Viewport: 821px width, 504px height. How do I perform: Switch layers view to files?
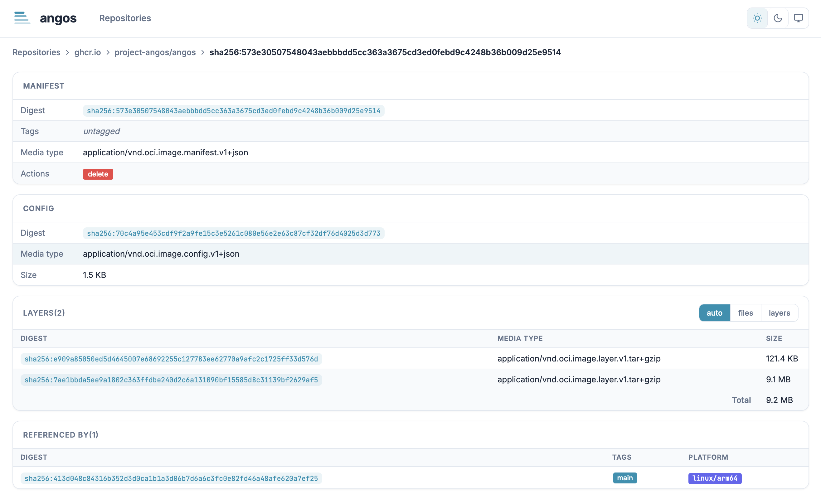(745, 313)
